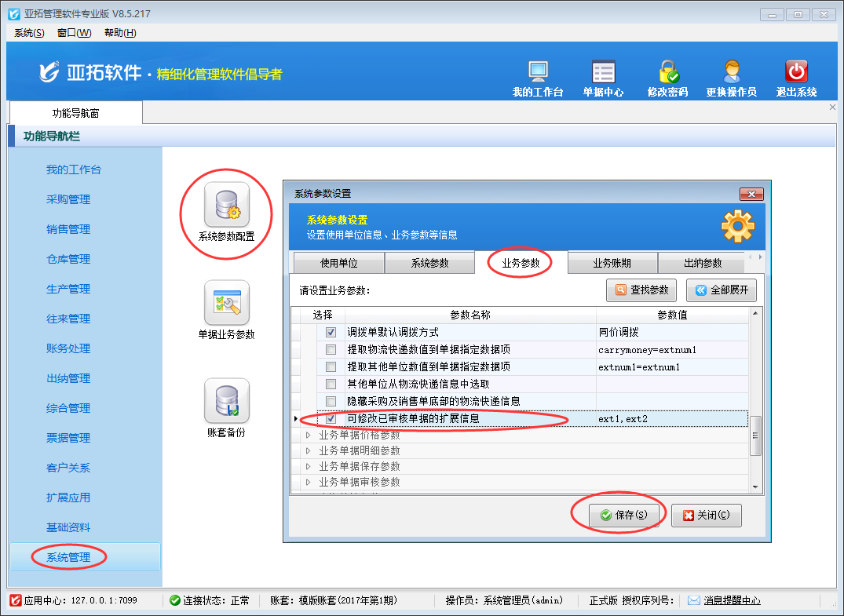Image resolution: width=844 pixels, height=616 pixels.
Task: Click the parameter list vertical scrollbar
Action: pyautogui.click(x=755, y=436)
